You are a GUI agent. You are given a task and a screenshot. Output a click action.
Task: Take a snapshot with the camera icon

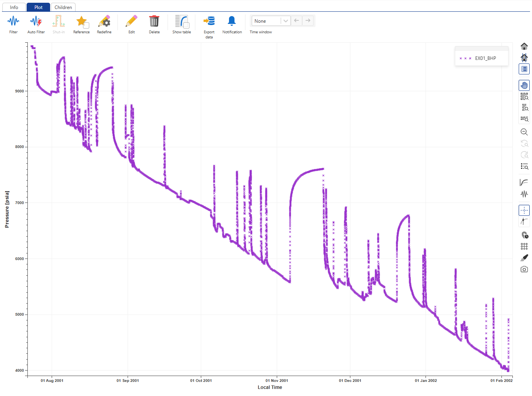pyautogui.click(x=524, y=269)
